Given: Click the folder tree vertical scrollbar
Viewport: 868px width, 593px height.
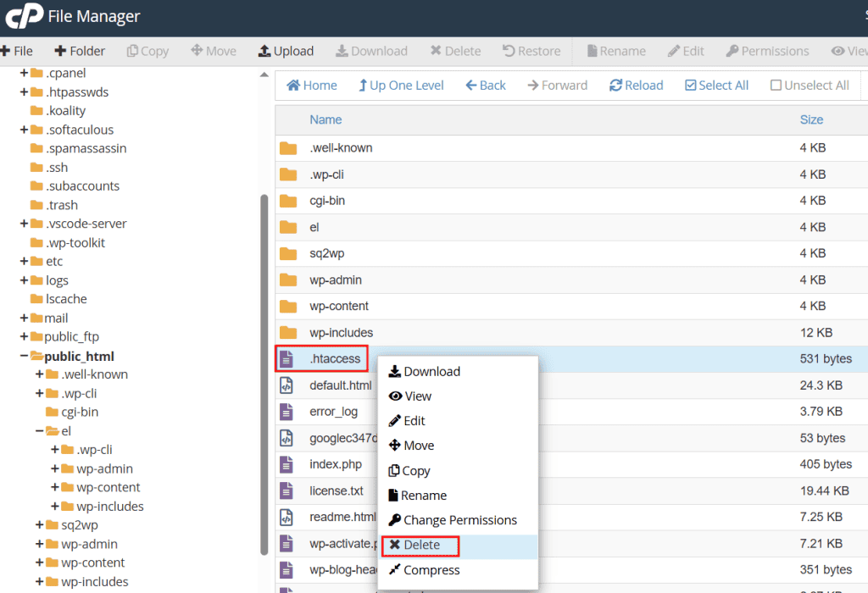Looking at the screenshot, I should point(264,374).
